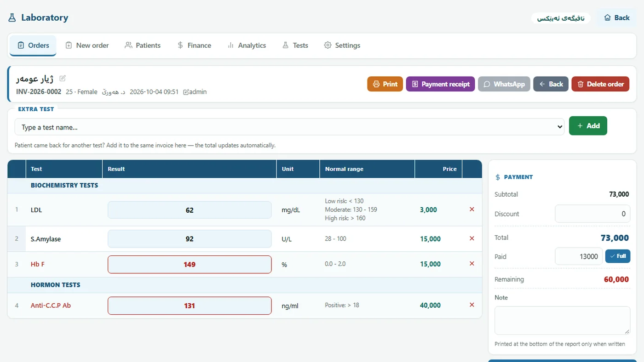The image size is (644, 362).
Task: Edit the Hb F result field
Action: pos(190,264)
